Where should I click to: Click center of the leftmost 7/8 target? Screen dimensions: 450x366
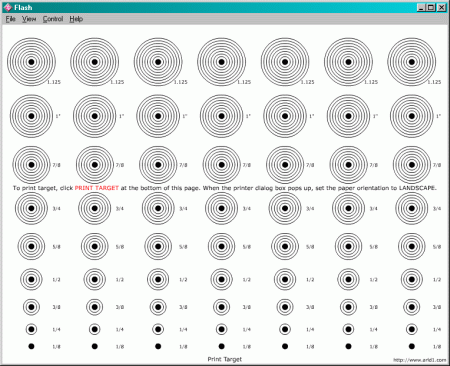[x=31, y=165]
